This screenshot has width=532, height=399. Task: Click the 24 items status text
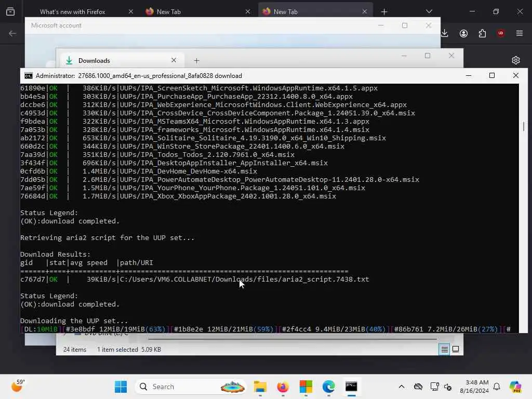(x=75, y=350)
